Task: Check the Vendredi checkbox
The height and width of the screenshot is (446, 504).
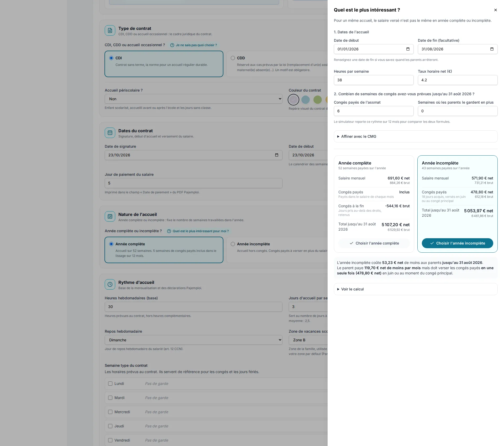Action: point(110,440)
